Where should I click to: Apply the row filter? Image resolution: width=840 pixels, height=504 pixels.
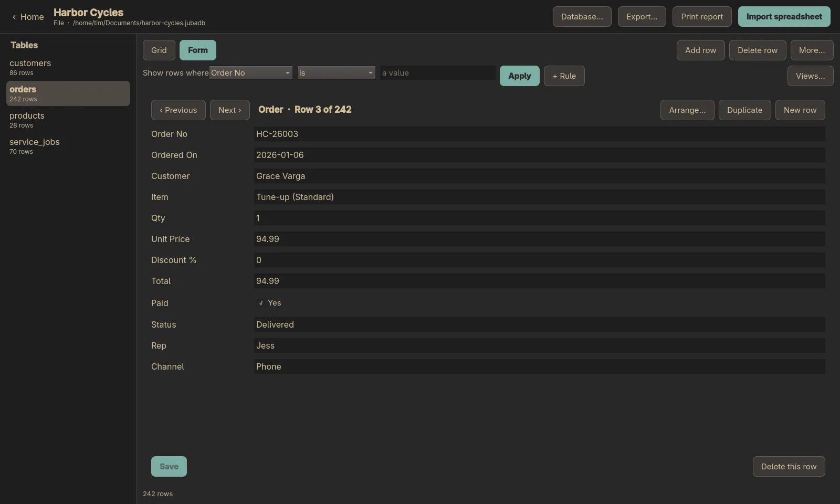[x=519, y=76]
